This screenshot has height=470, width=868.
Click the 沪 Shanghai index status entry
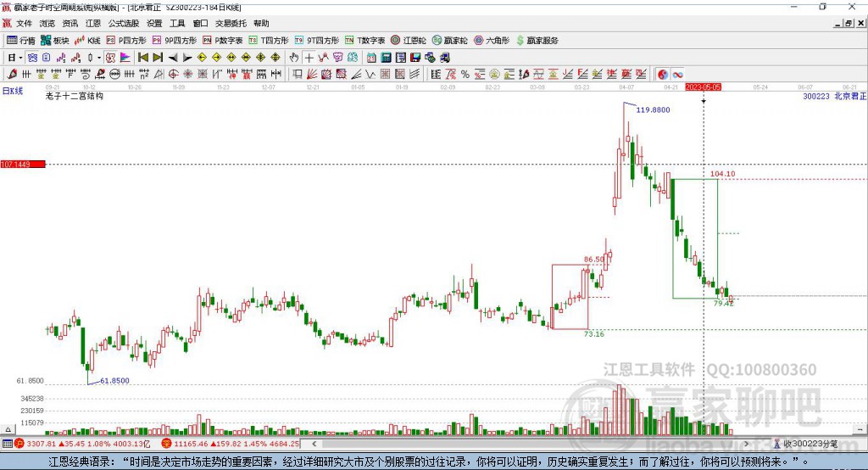83,444
